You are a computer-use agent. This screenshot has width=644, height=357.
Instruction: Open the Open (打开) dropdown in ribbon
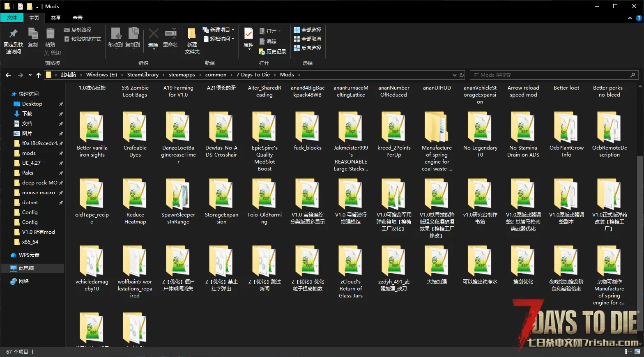270,31
